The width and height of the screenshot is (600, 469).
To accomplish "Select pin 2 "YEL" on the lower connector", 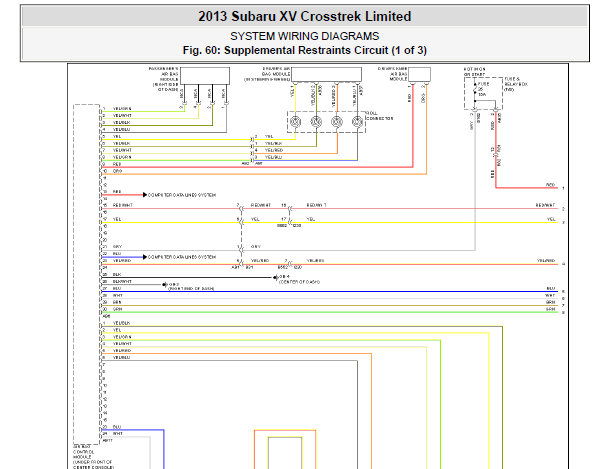I will (117, 330).
